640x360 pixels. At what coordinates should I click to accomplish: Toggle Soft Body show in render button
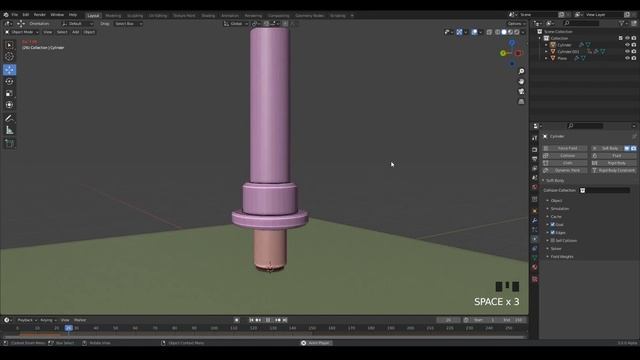pos(633,149)
